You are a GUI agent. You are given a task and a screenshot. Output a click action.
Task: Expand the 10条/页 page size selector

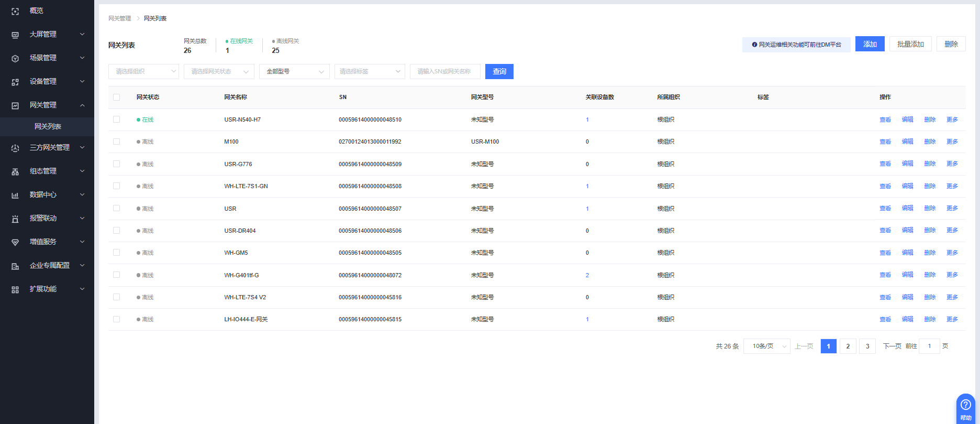coord(766,346)
